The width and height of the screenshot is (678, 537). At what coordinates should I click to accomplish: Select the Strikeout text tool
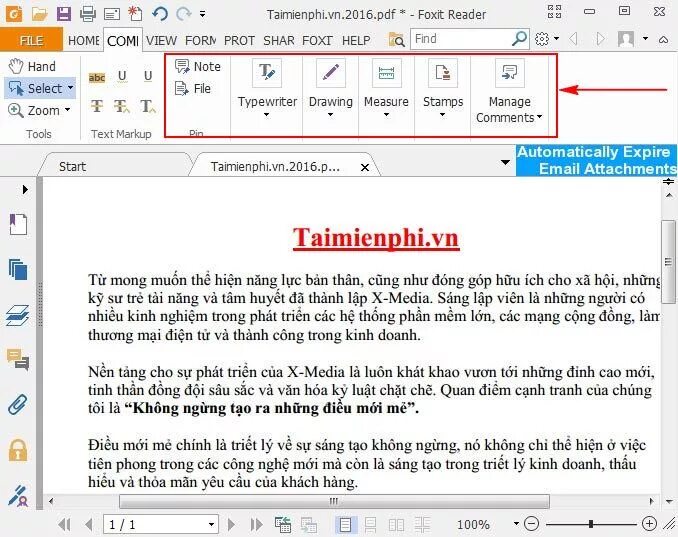coord(97,106)
